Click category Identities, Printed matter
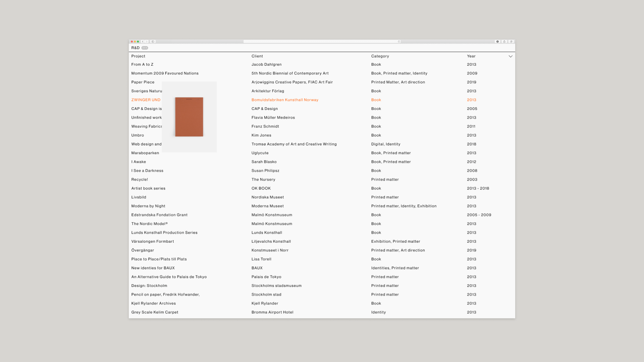 [x=395, y=268]
